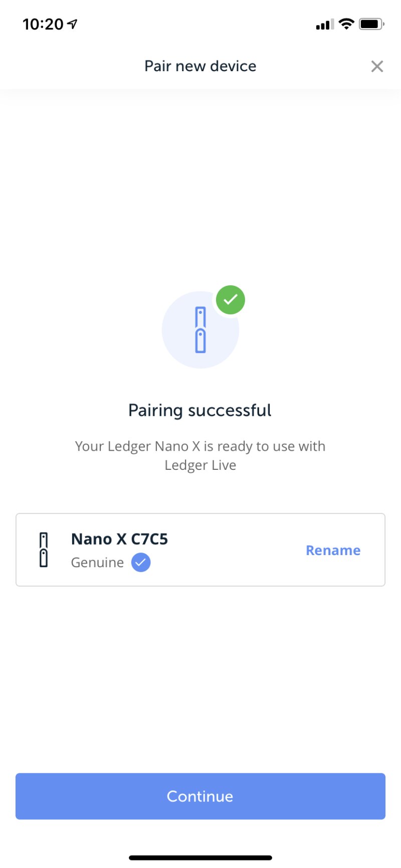Tap the Genuine label text
The width and height of the screenshot is (401, 868).
click(x=97, y=563)
